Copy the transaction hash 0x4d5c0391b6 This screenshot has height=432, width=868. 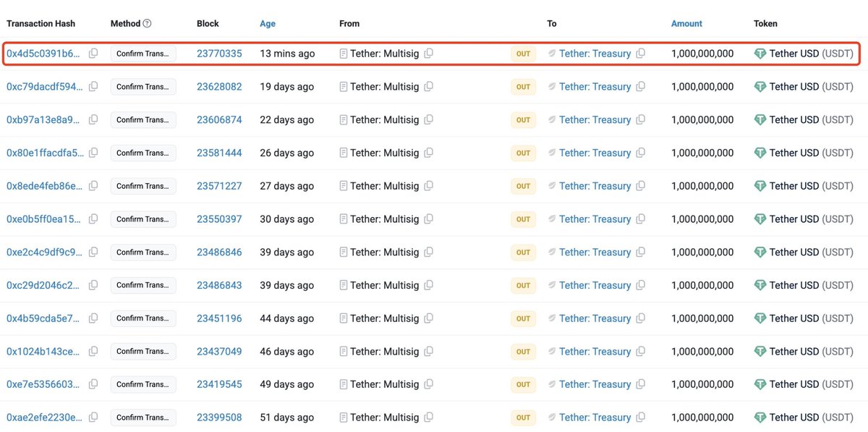(x=93, y=54)
